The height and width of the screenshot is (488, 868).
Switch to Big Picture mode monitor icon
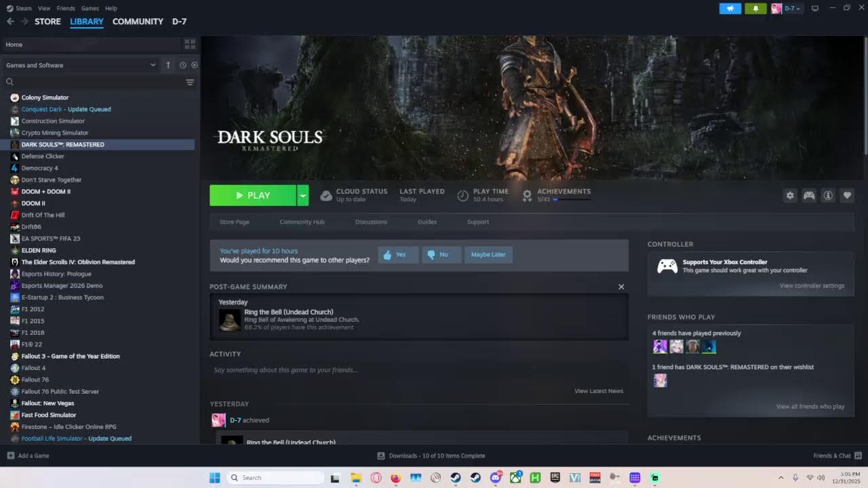(x=815, y=8)
